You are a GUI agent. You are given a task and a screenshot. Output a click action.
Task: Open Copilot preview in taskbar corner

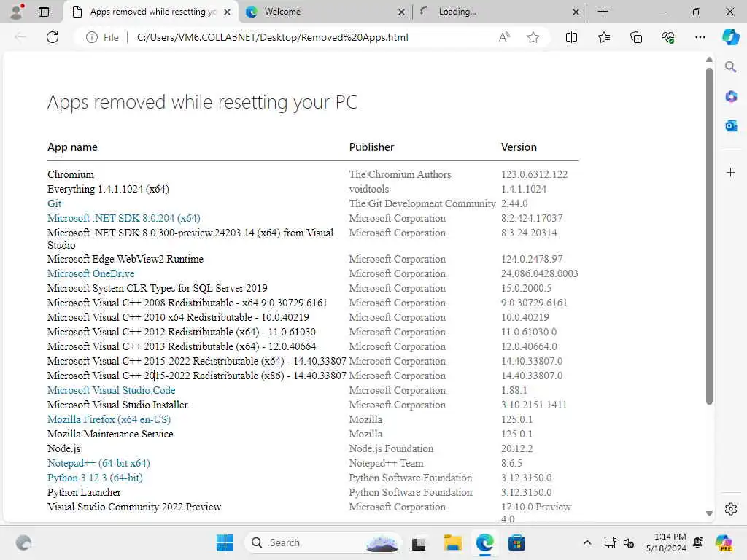pos(723,542)
